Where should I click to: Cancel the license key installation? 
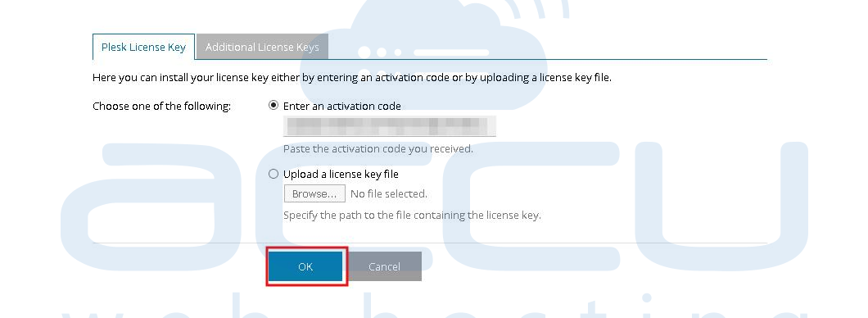[x=384, y=266]
